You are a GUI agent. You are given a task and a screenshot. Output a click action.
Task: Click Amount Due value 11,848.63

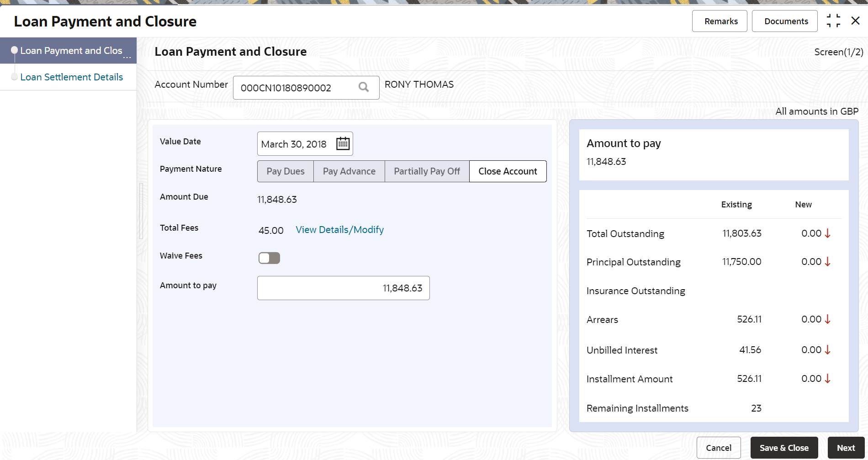point(277,200)
